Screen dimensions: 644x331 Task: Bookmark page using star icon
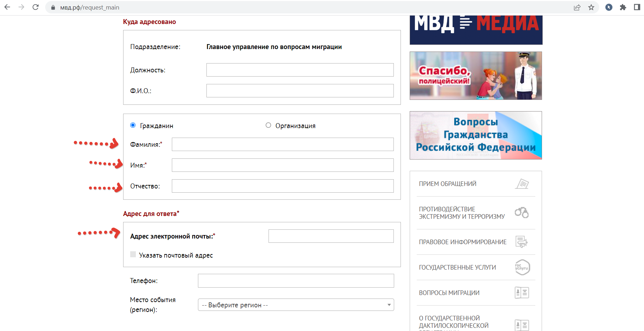(x=591, y=7)
